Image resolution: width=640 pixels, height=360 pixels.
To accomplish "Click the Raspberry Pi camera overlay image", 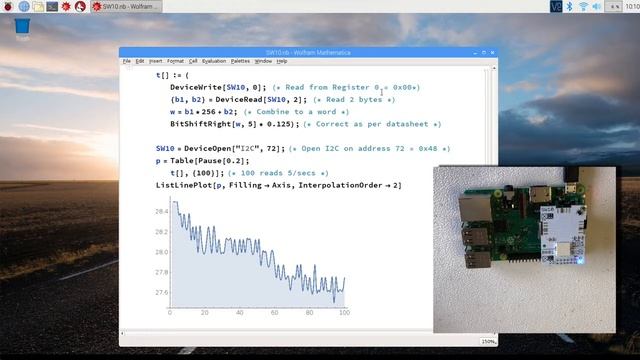I will 524,249.
